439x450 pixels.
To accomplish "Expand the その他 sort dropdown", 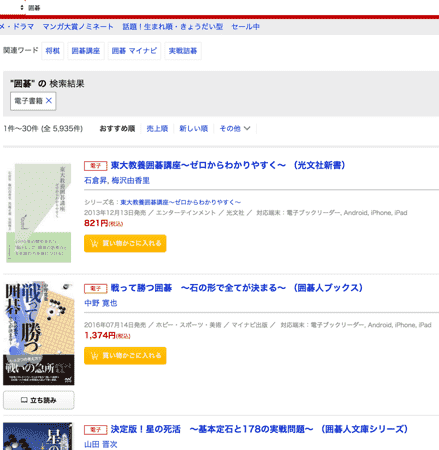I will pyautogui.click(x=235, y=128).
